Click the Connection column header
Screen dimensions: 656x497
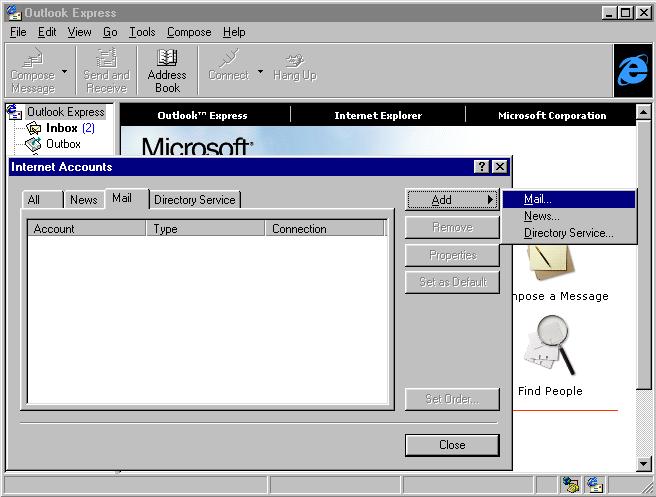pyautogui.click(x=324, y=228)
